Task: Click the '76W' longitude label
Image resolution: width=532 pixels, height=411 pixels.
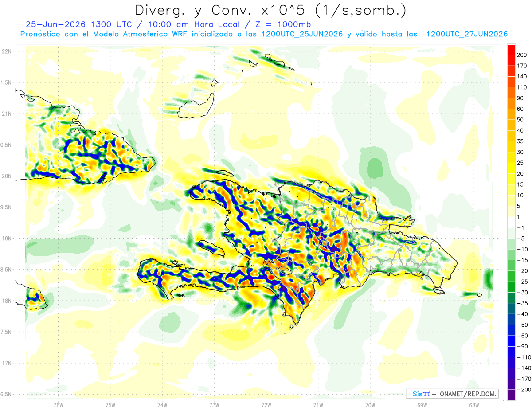Action: [x=58, y=405]
